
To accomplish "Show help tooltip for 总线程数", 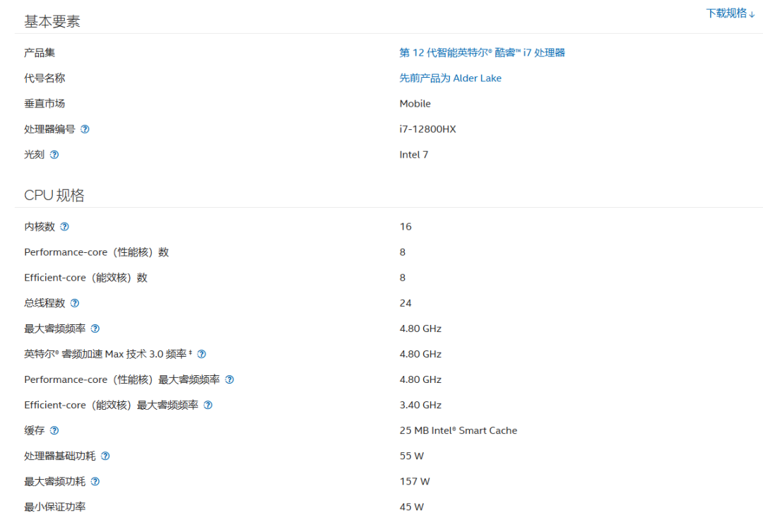I will point(75,303).
